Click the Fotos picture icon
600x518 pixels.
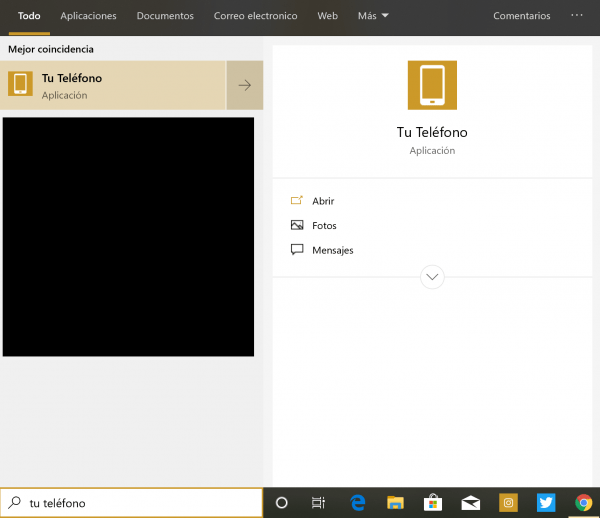click(x=297, y=225)
